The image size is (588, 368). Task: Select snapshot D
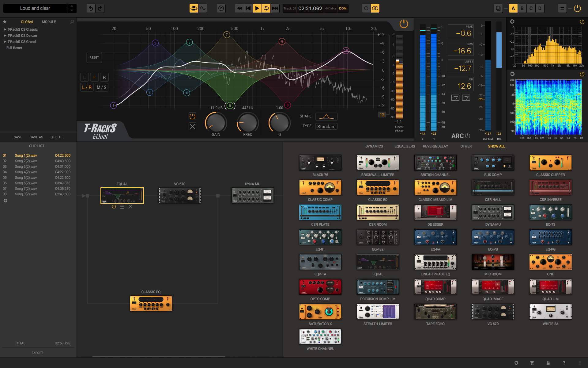[x=540, y=8]
